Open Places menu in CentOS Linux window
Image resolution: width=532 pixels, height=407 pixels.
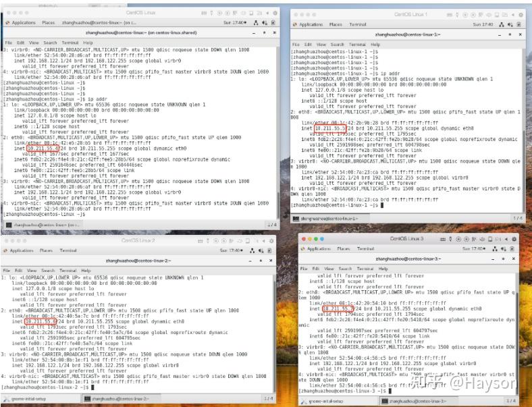tap(48, 23)
